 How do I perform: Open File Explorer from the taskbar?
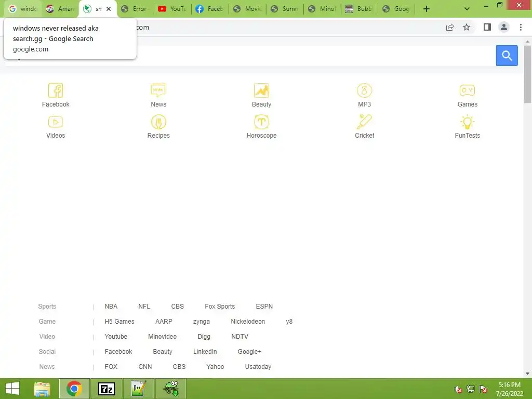point(43,389)
